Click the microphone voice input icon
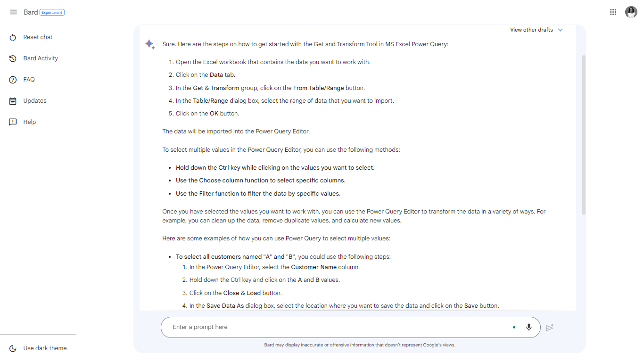644x362 pixels. [529, 327]
